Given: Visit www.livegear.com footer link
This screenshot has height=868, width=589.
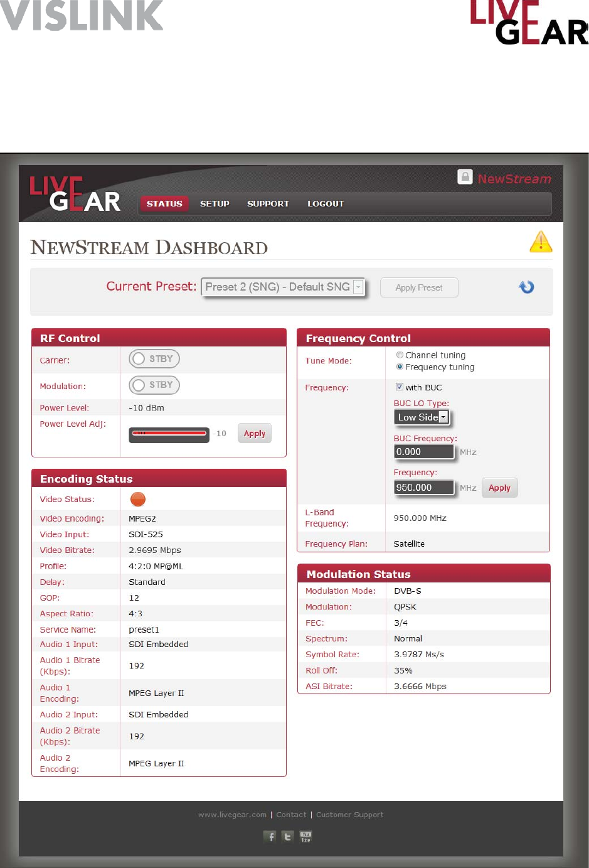Looking at the screenshot, I should (x=232, y=815).
